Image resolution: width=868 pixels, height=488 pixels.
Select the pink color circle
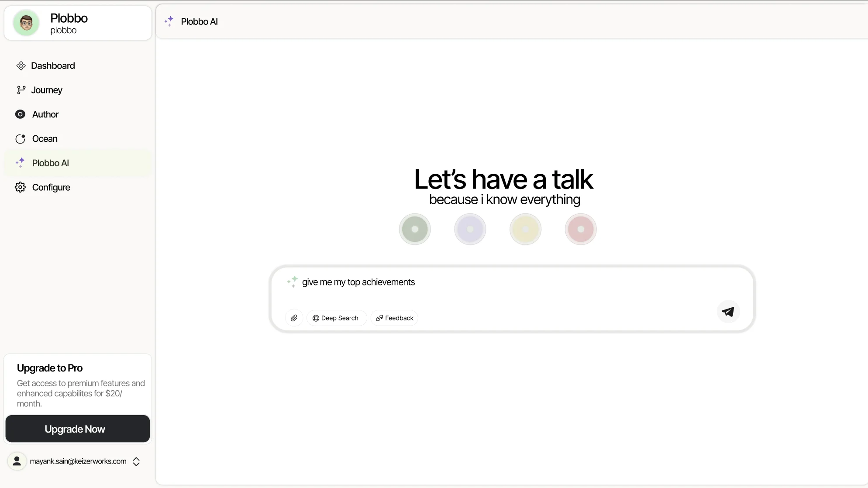581,229
